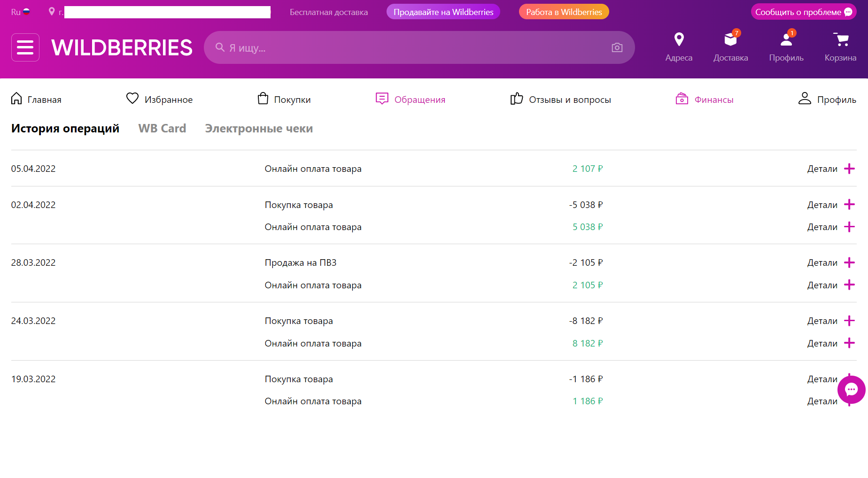Click the date 02.04.2022
The width and height of the screenshot is (868, 478).
click(x=33, y=205)
